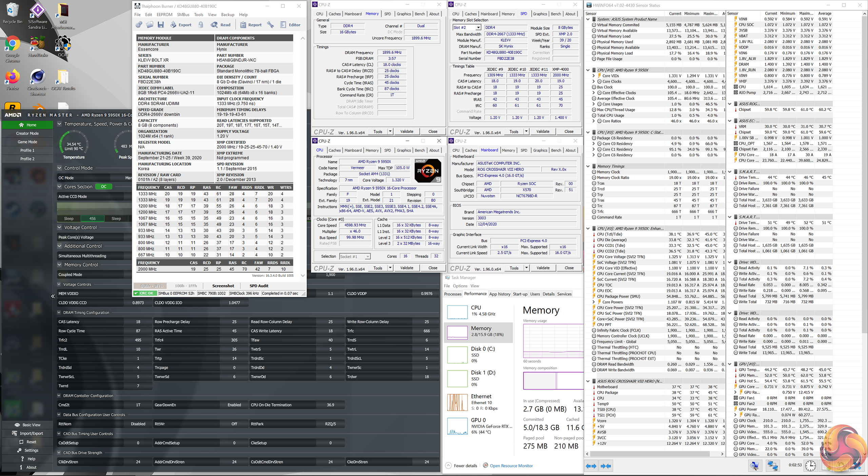
Task: Click the SPD Audit button
Action: click(x=259, y=286)
